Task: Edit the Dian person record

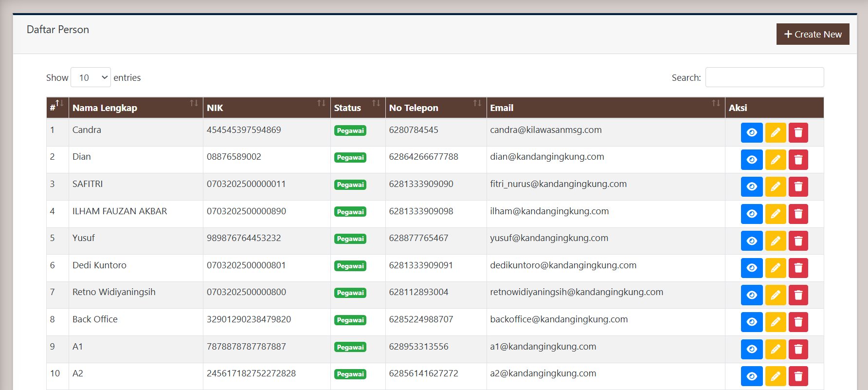Action: pyautogui.click(x=775, y=160)
